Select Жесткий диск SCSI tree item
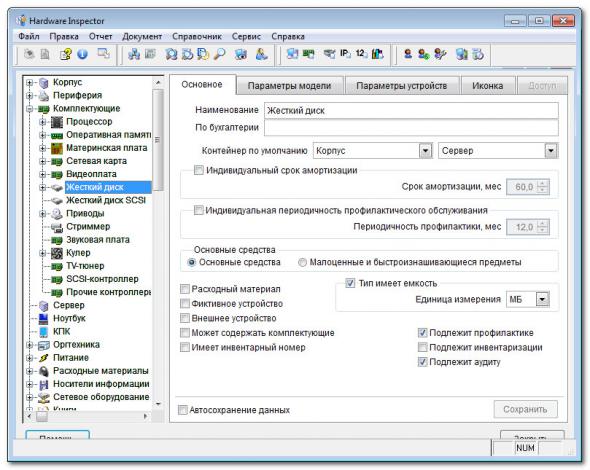Screen dimensions: 590x470 tap(106, 201)
